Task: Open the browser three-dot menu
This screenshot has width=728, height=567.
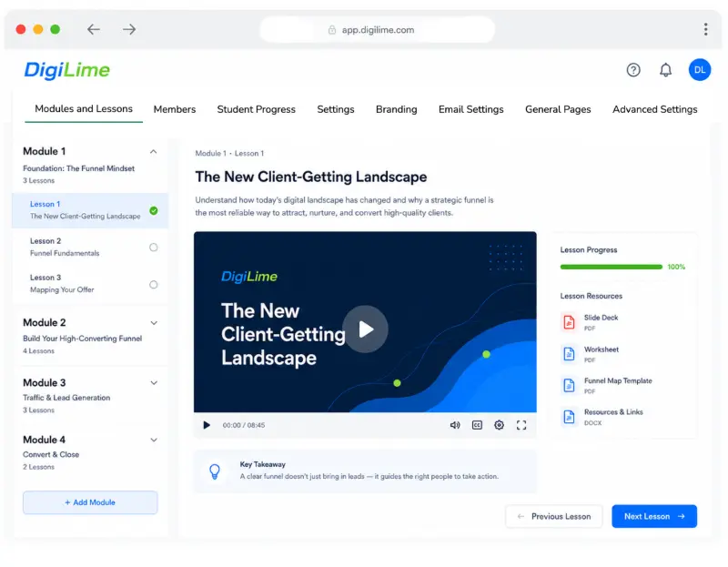Action: coord(705,29)
